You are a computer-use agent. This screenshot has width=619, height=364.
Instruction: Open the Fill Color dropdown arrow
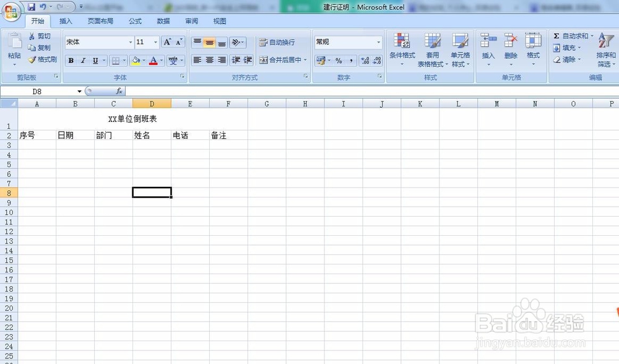pyautogui.click(x=145, y=61)
